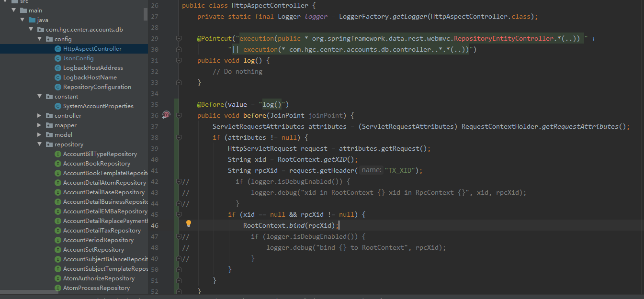Click the constant package folder icon

(49, 97)
